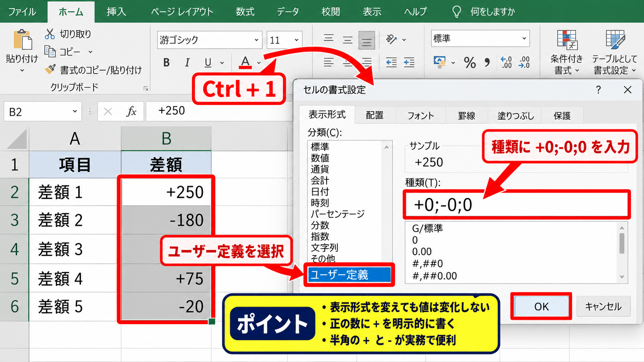Screen dimensions: 644x362
Task: Click cell containing 差額 2
Action: pos(75,220)
